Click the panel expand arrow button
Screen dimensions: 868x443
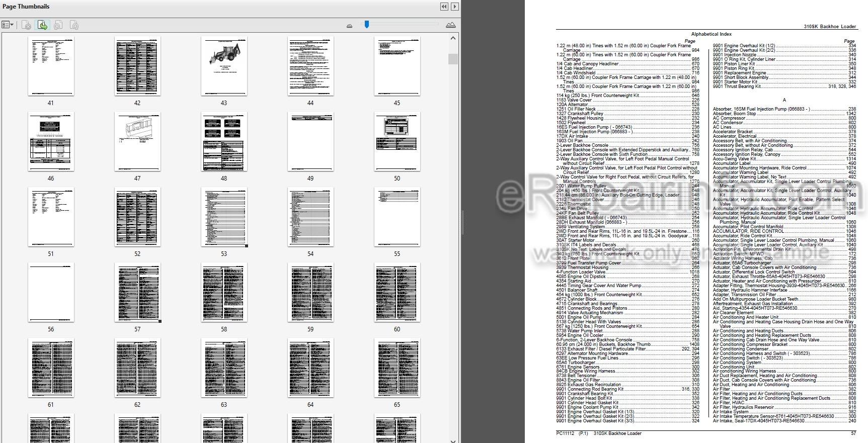454,7
